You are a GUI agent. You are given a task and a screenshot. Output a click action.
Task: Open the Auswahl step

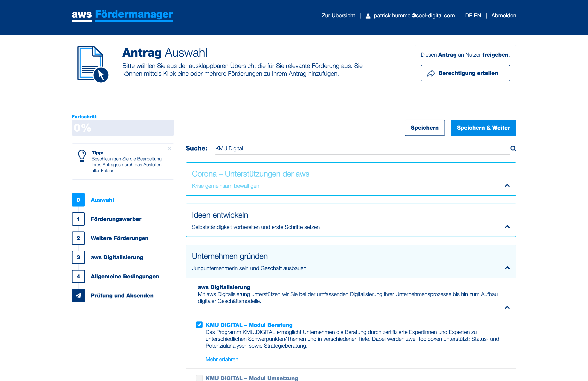[102, 200]
